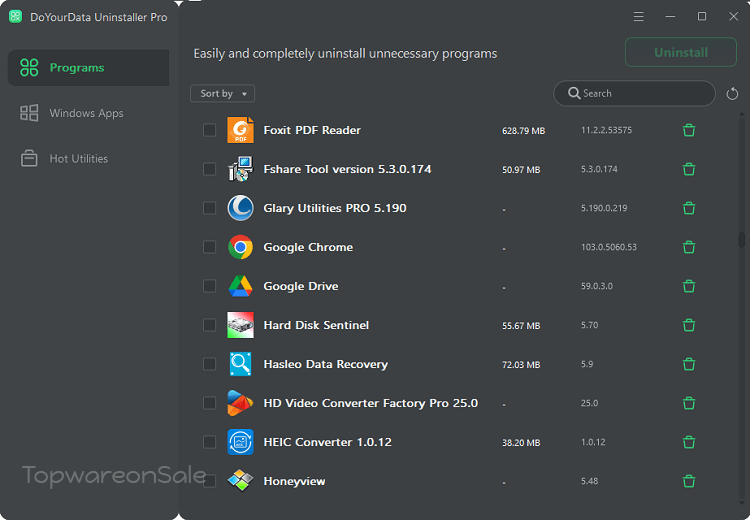750x520 pixels.
Task: Open the Programs tab in sidebar
Action: (x=88, y=68)
